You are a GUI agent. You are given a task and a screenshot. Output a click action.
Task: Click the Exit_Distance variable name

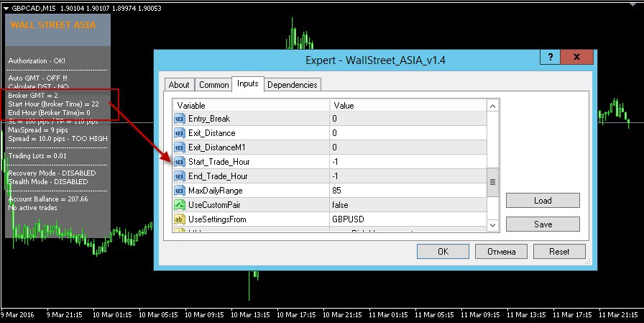[212, 133]
